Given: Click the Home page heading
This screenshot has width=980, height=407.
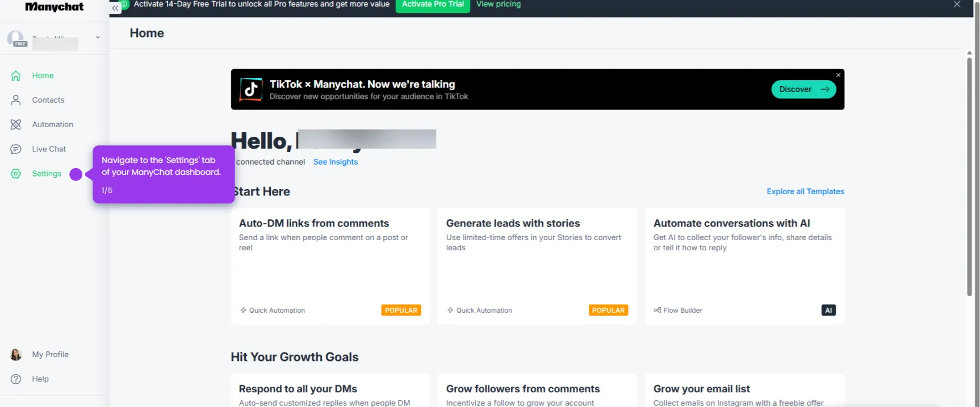Looking at the screenshot, I should coord(146,33).
